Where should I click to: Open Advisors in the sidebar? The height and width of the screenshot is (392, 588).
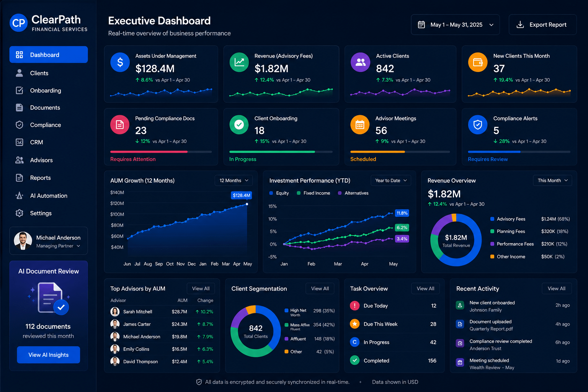49,160
